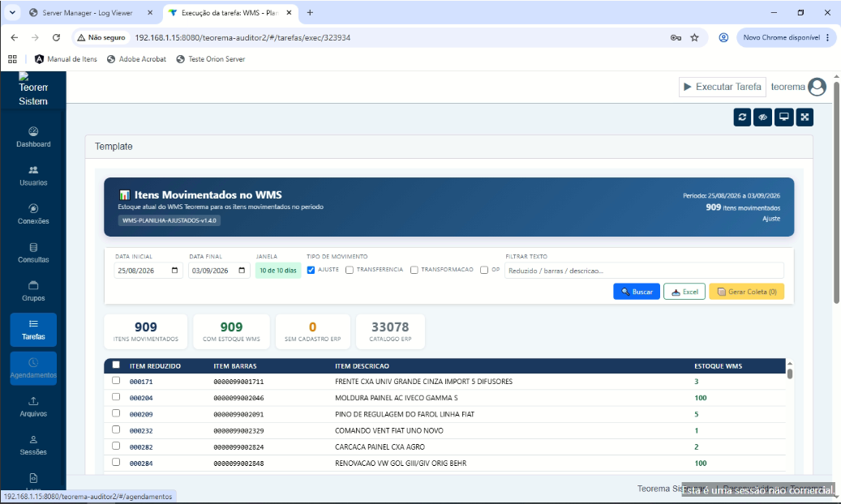The width and height of the screenshot is (841, 504).
Task: Click the 33078 Catalogo ERP stat card
Action: pyautogui.click(x=390, y=332)
